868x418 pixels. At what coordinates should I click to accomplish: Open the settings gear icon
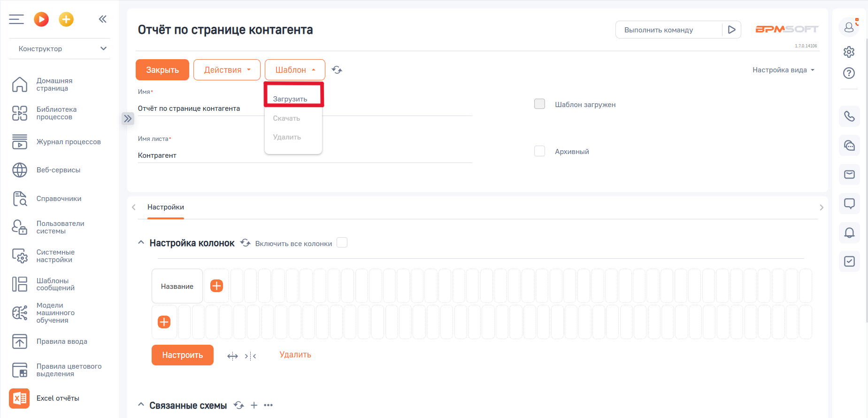click(849, 52)
